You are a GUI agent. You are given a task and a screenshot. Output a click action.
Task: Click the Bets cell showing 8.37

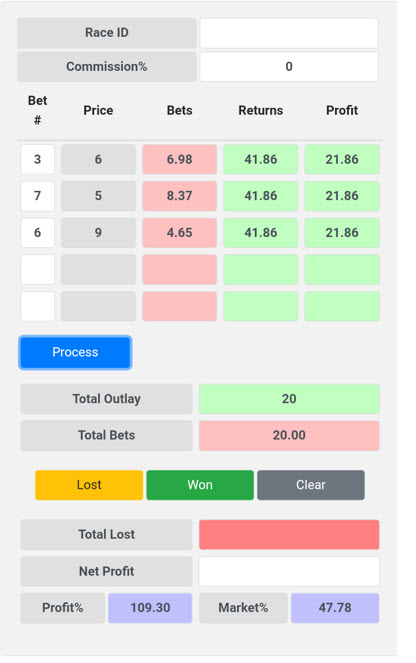pyautogui.click(x=180, y=196)
